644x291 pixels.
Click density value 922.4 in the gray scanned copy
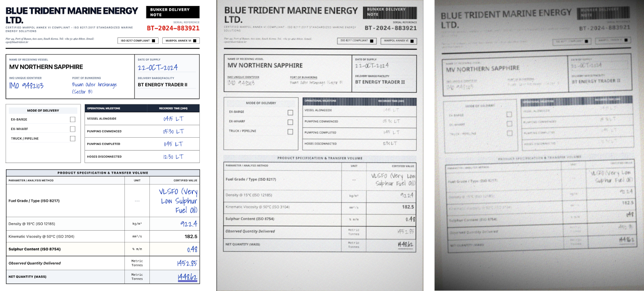tap(407, 195)
